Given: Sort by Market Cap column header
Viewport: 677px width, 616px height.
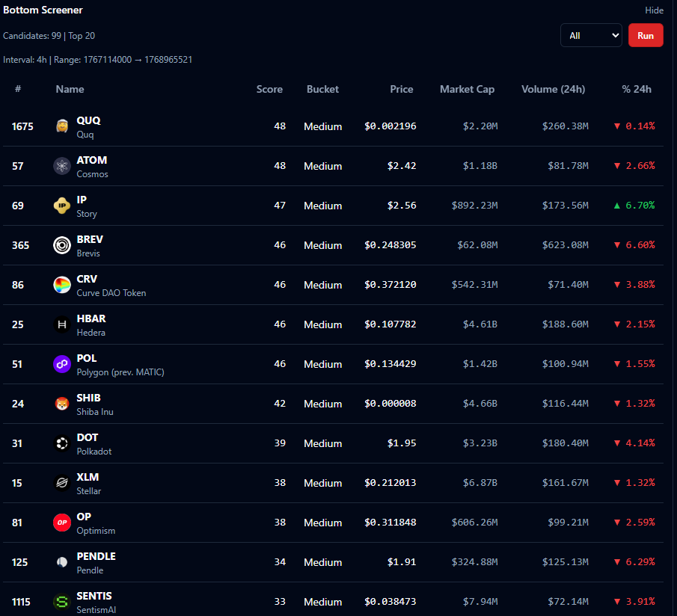Looking at the screenshot, I should pyautogui.click(x=467, y=89).
